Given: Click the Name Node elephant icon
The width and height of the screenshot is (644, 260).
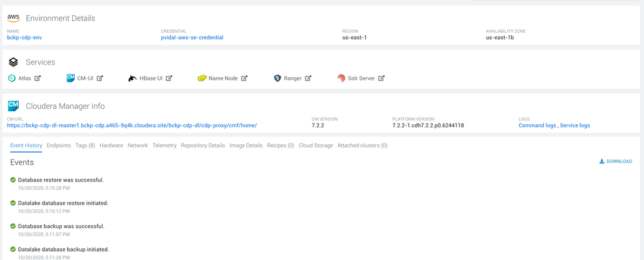Looking at the screenshot, I should coord(202,79).
